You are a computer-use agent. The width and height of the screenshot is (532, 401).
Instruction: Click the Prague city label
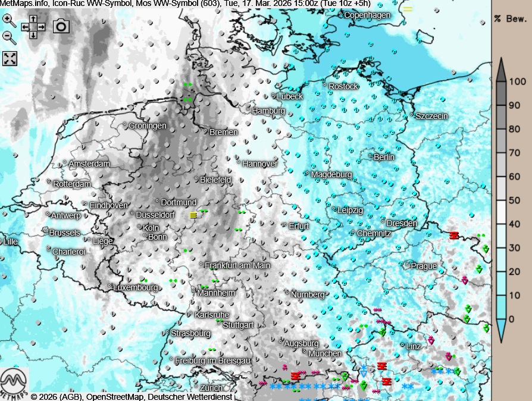click(424, 266)
